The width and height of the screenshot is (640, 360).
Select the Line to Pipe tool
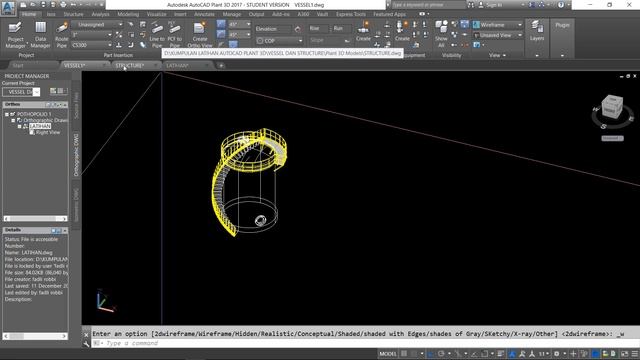pos(157,35)
